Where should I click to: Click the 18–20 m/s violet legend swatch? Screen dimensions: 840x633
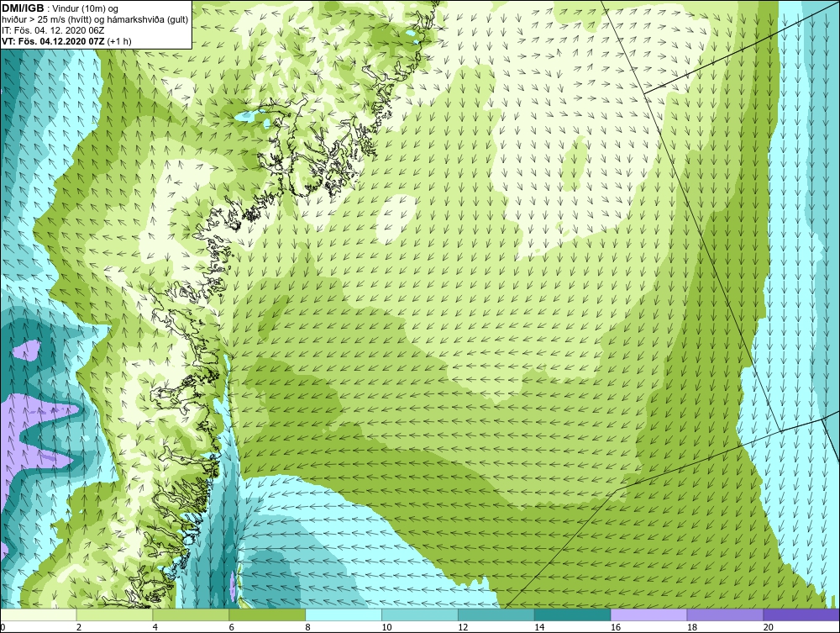726,615
